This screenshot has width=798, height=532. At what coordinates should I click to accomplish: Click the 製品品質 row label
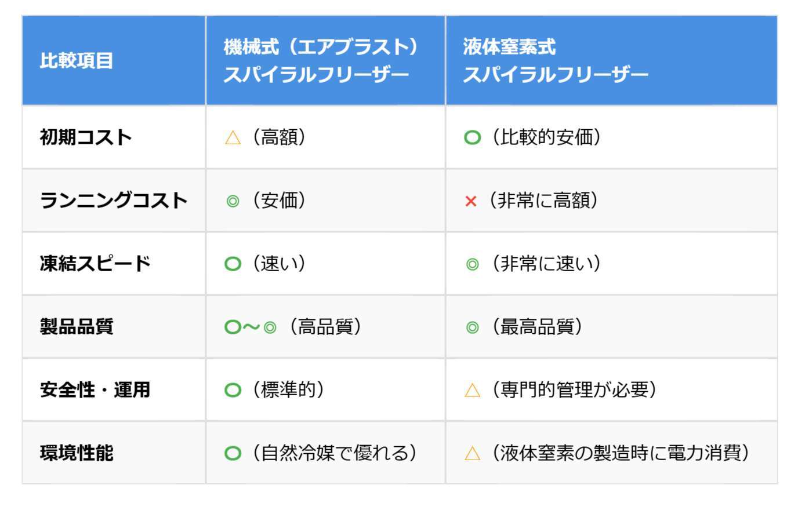point(77,327)
